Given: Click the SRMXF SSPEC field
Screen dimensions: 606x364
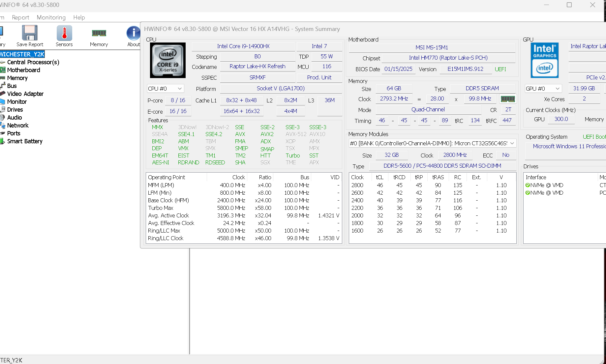Looking at the screenshot, I should click(258, 78).
